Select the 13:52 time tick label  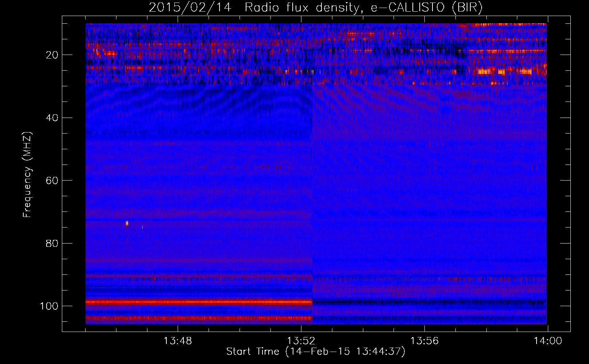coord(301,341)
